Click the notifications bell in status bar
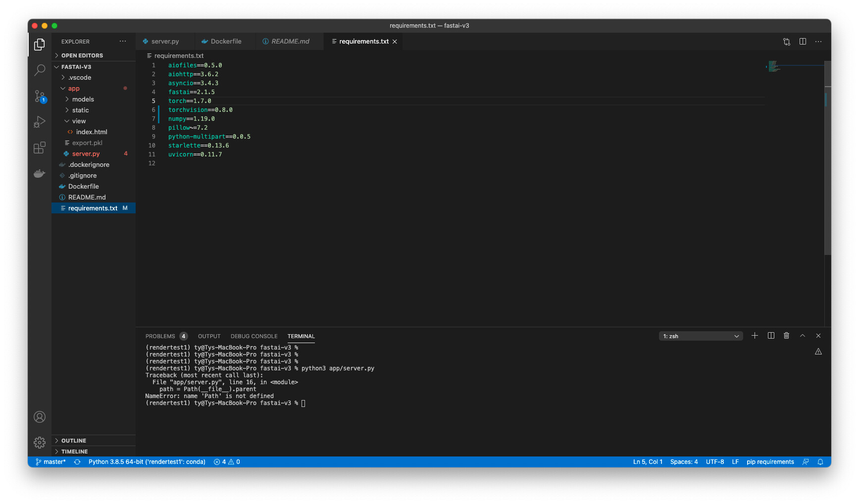Viewport: 859px width, 504px height. pos(820,462)
